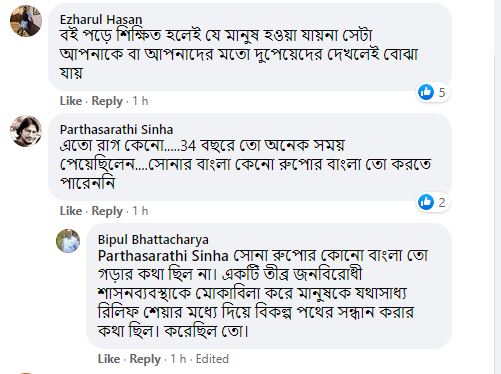Click the vertical scrollbar at the right edge
Viewport: 501px width, 374px height.
point(497,187)
